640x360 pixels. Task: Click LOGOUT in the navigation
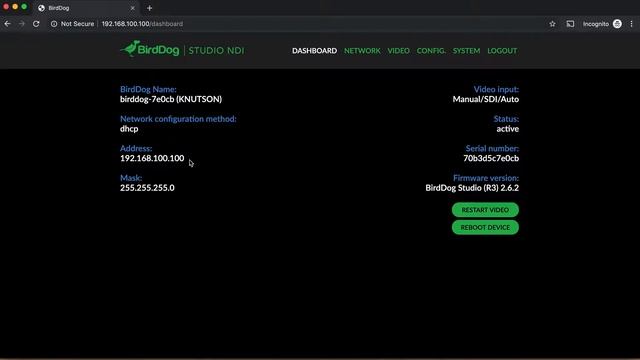(502, 51)
